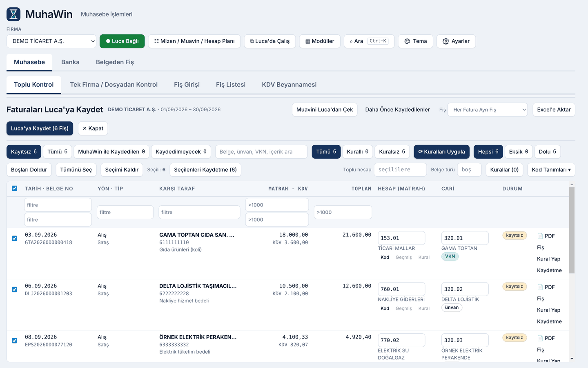Image resolution: width=588 pixels, height=368 pixels.
Task: Uncheck the ÖRNEK ELEKTRİK invoice row
Action: coord(15,341)
